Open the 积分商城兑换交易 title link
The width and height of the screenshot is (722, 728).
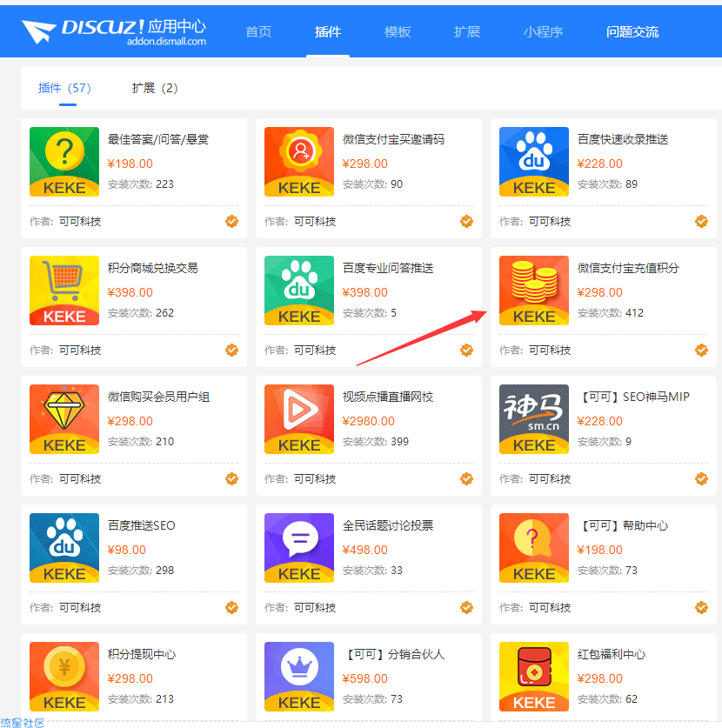pyautogui.click(x=153, y=268)
